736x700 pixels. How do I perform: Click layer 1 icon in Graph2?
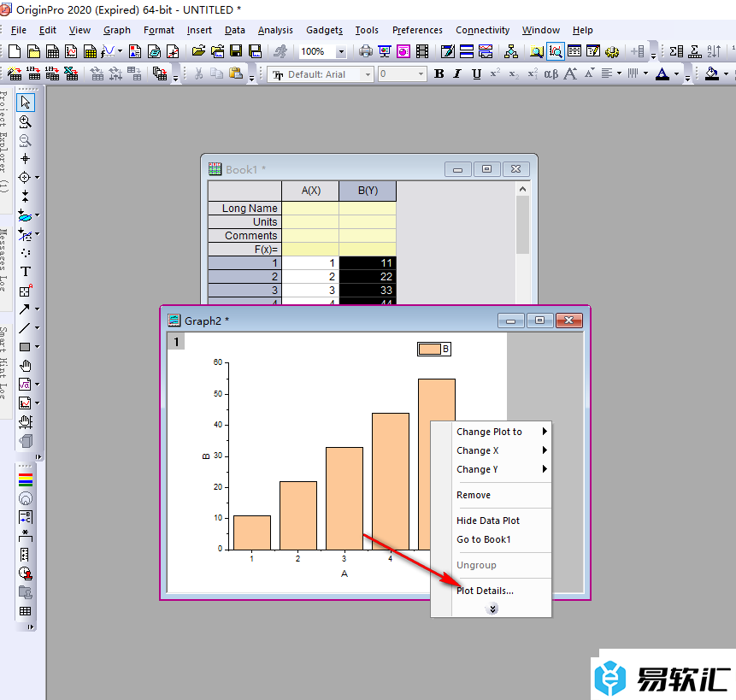tap(176, 342)
